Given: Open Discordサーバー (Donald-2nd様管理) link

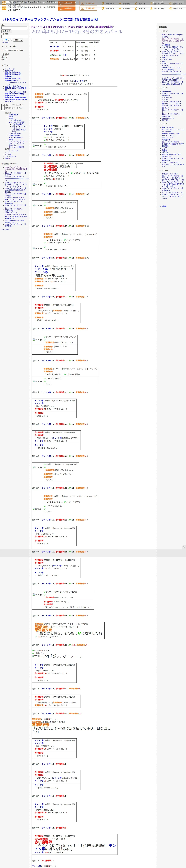Looking at the screenshot, I should (x=16, y=146).
